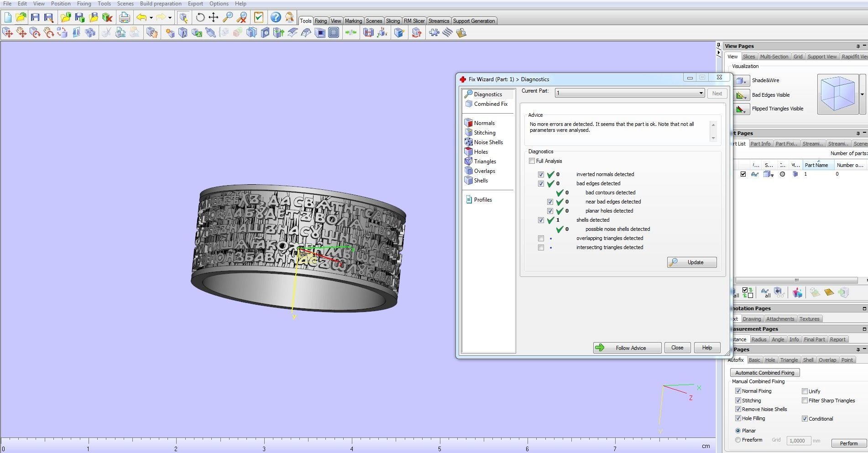Click the view cube thumbnail
This screenshot has height=453, width=868.
[838, 94]
